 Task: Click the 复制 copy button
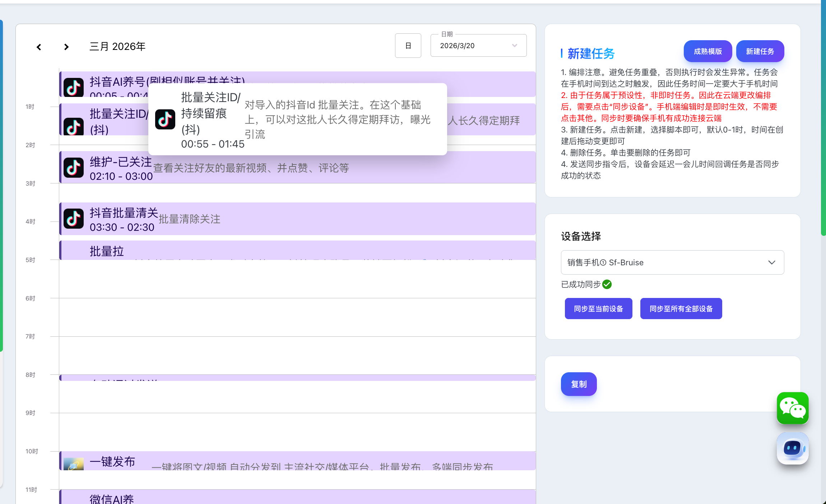click(x=579, y=384)
